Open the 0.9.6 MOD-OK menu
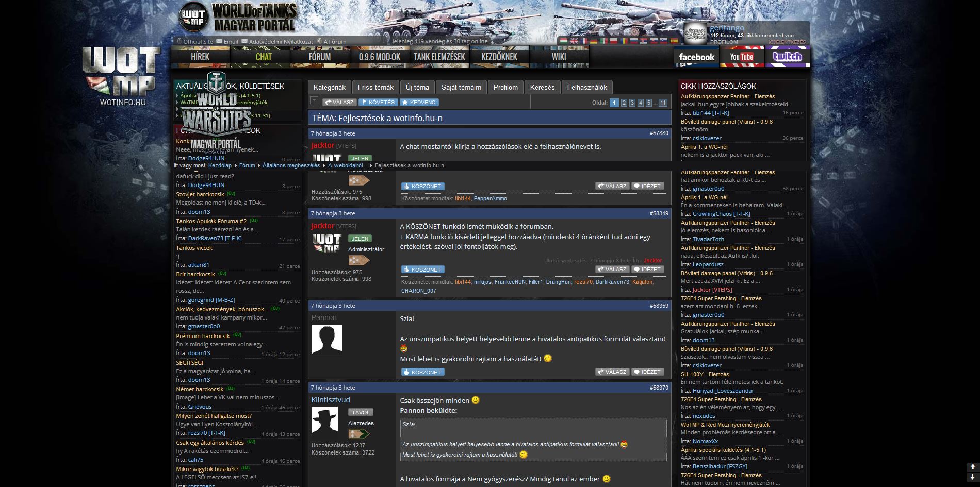Viewport: 980px width, 487px height. (x=380, y=57)
